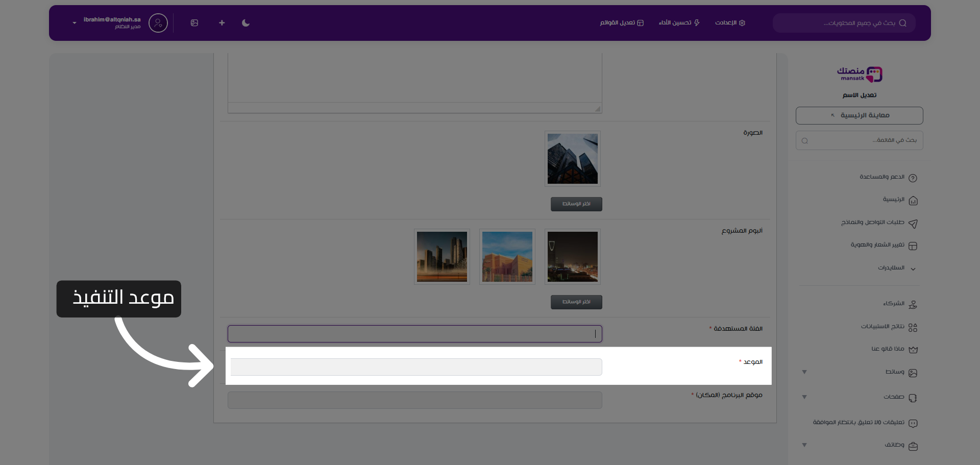Select the skyscraper thumbnail under الصورة
Viewport: 980px width, 465px height.
pos(572,159)
